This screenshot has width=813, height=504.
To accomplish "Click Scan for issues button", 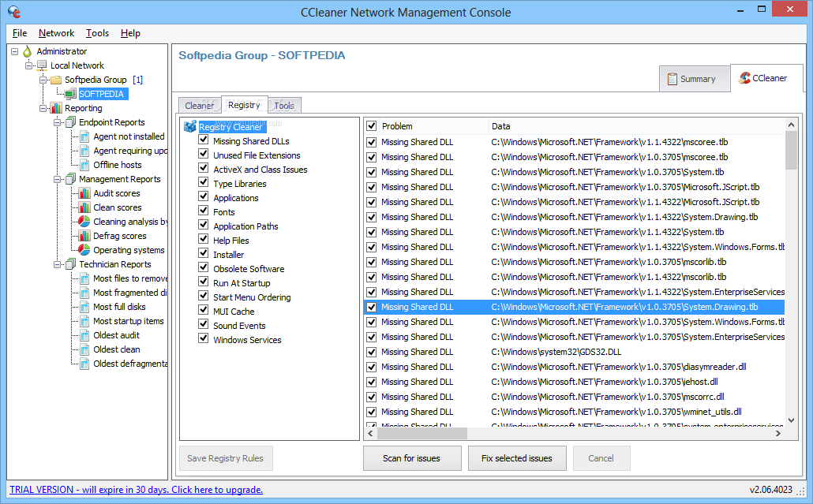I will tap(412, 458).
